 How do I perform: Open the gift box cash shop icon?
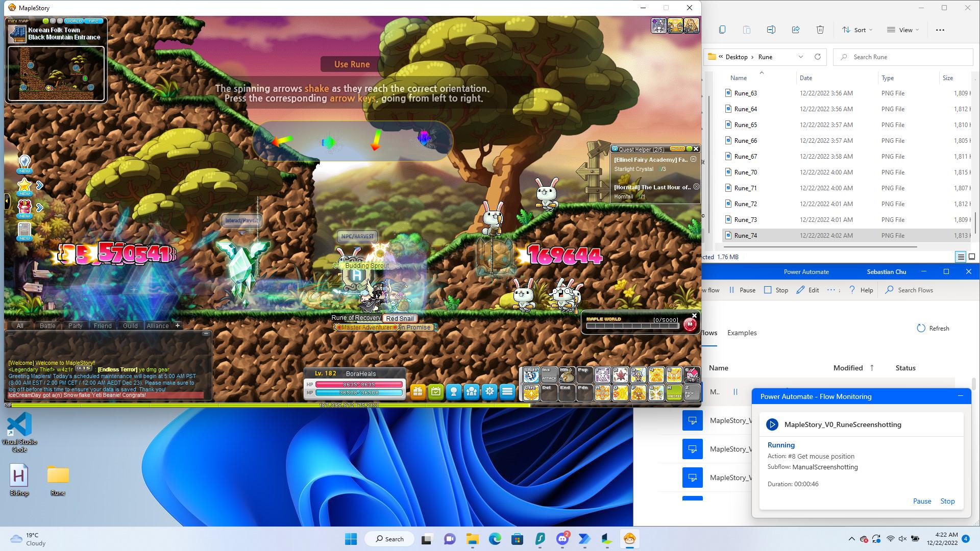click(x=418, y=392)
